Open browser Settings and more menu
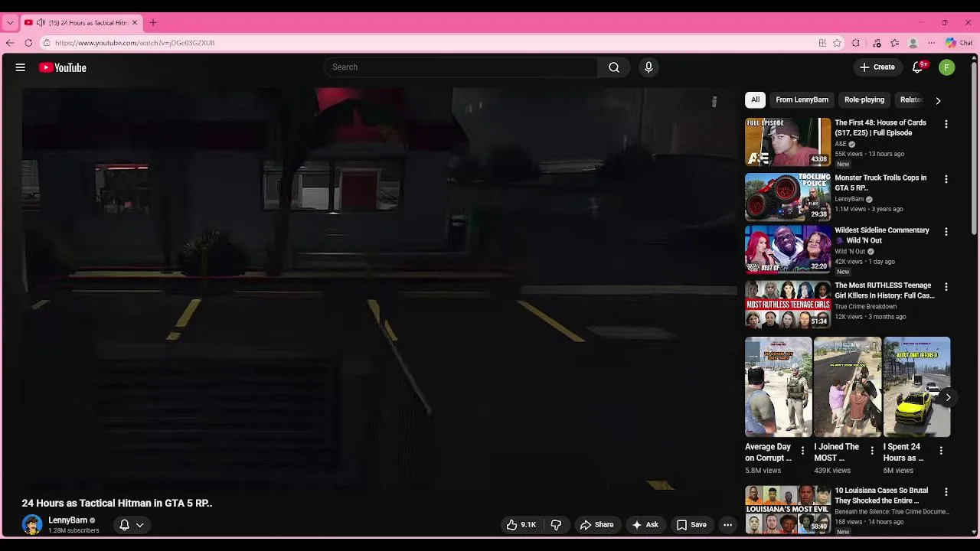The width and height of the screenshot is (980, 551). [x=931, y=43]
